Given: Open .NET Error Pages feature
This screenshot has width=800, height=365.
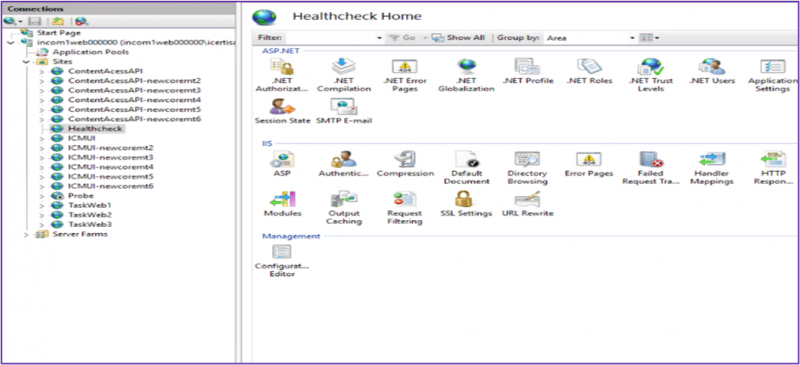Looking at the screenshot, I should tap(405, 76).
